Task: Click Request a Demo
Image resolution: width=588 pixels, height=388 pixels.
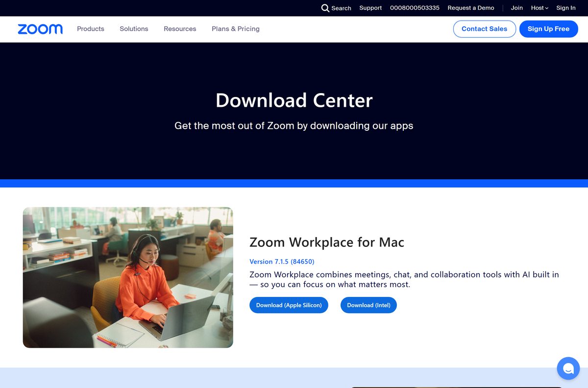Action: coord(471,8)
